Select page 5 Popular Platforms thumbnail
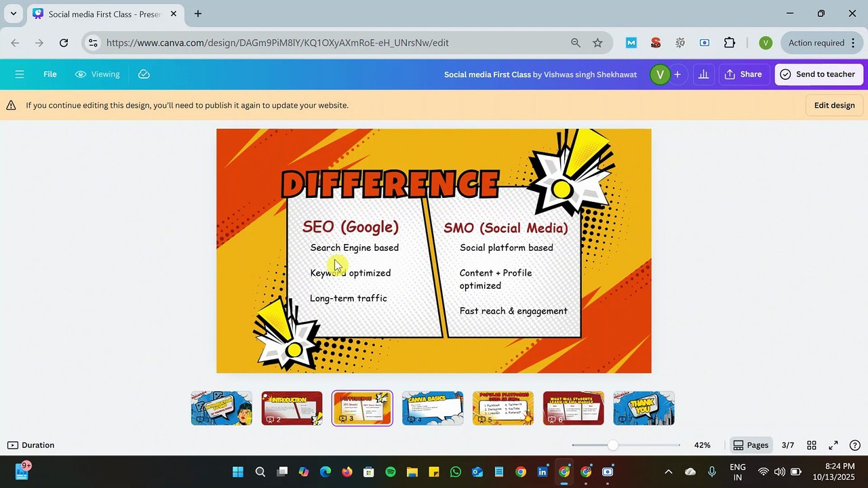Image resolution: width=868 pixels, height=488 pixels. tap(503, 408)
